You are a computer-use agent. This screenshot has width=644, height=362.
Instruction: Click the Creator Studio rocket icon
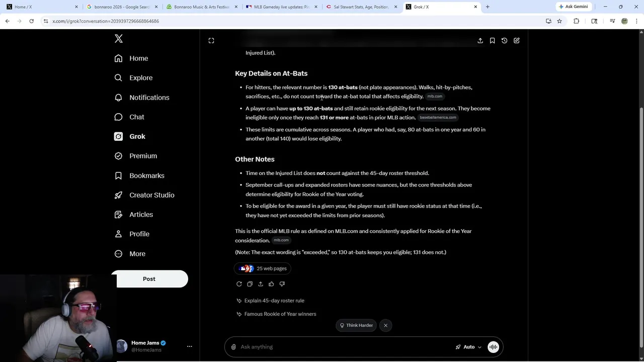(x=118, y=195)
